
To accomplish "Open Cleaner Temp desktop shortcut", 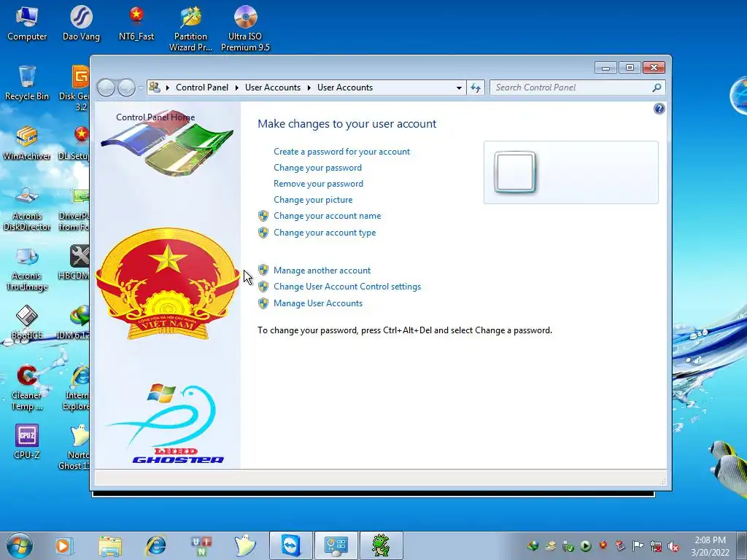I will pos(27,388).
